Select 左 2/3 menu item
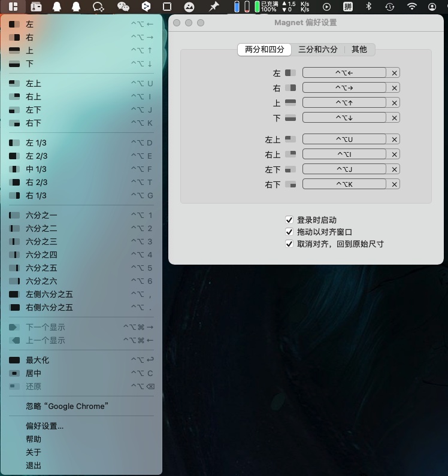448x476 pixels. [x=81, y=156]
